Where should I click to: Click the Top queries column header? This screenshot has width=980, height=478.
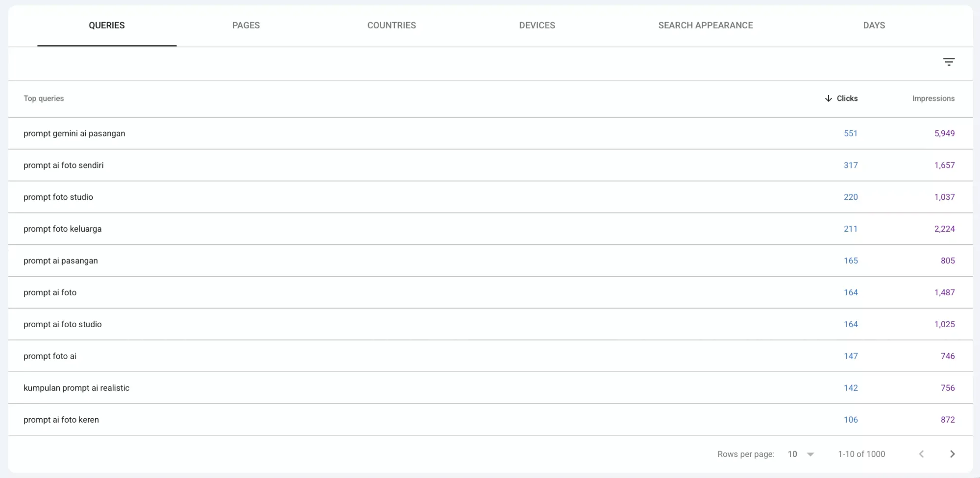[x=44, y=98]
